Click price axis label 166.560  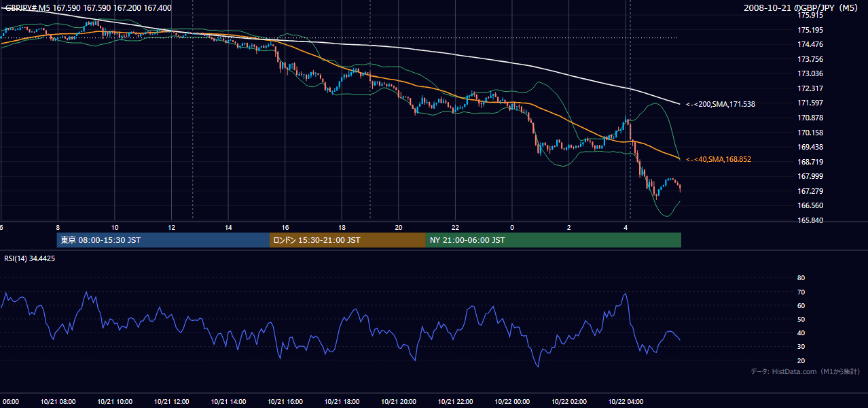pyautogui.click(x=810, y=205)
